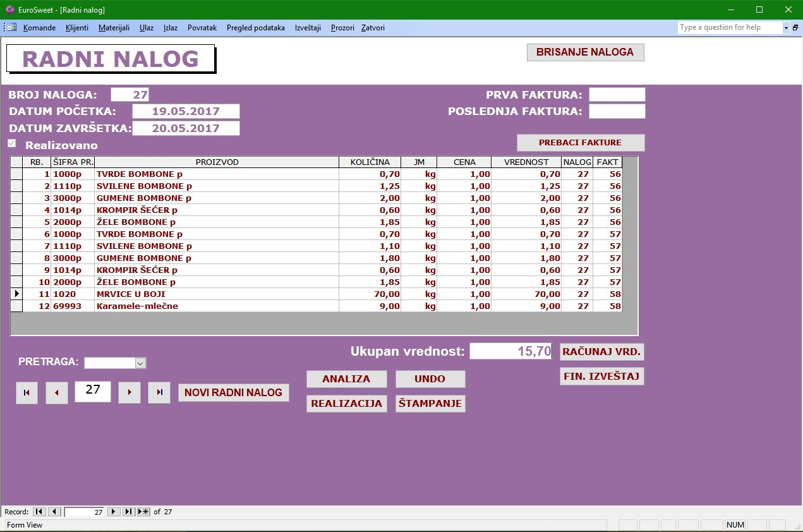Open the Izveštaji menu

pos(308,28)
